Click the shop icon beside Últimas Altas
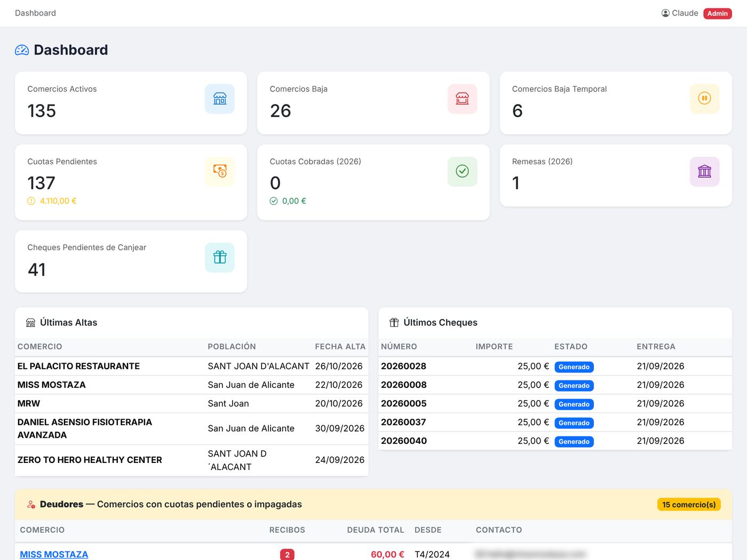Viewport: 747px width, 560px height. pos(30,323)
